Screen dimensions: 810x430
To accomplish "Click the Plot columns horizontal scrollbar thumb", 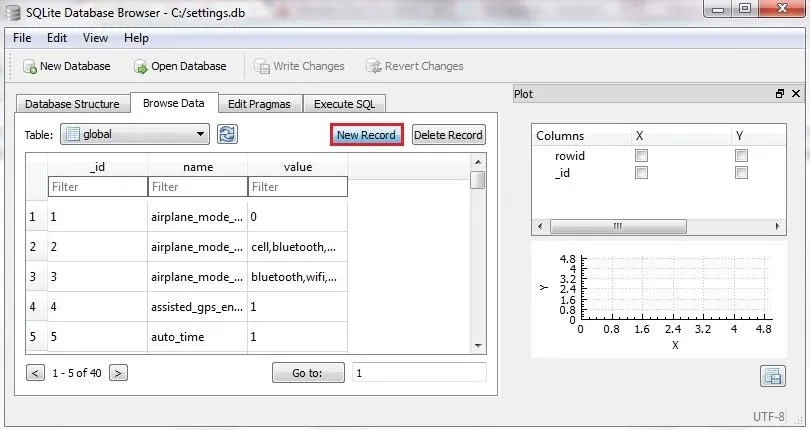I will point(618,226).
